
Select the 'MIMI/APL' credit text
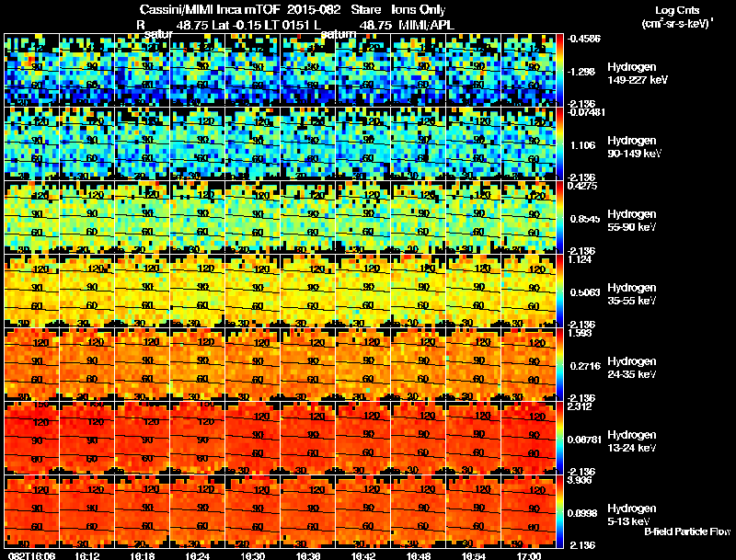[426, 26]
